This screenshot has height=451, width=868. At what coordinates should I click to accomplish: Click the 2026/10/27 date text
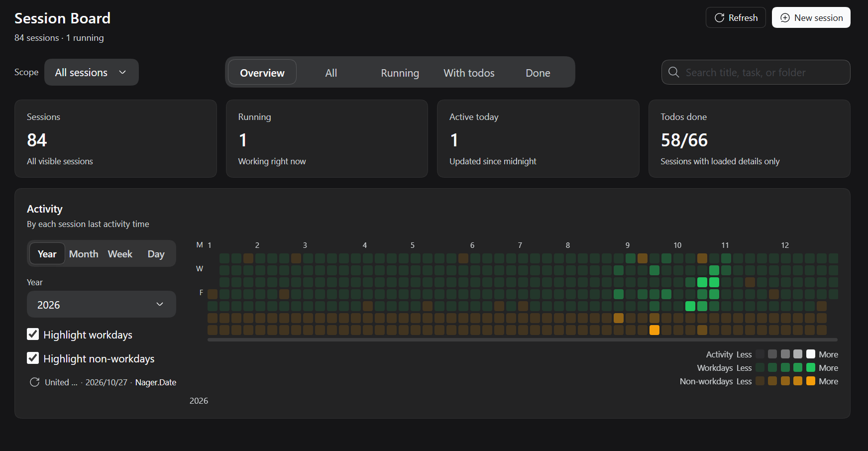pos(107,382)
